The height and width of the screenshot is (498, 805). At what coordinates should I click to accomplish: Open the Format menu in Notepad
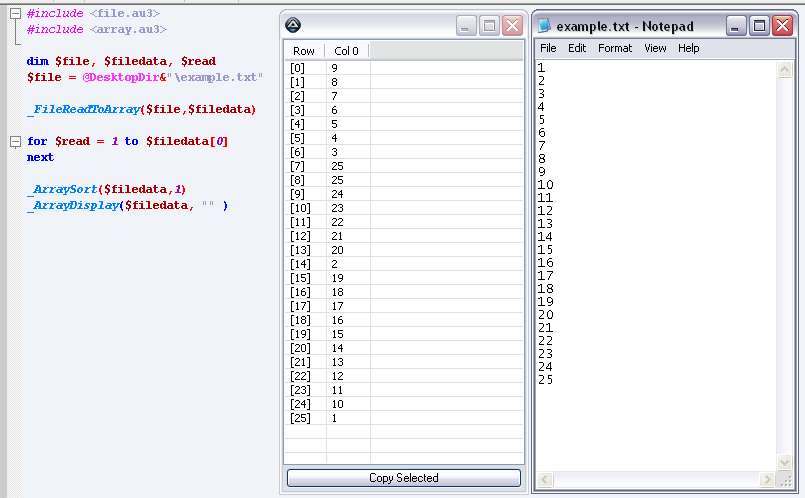(614, 48)
